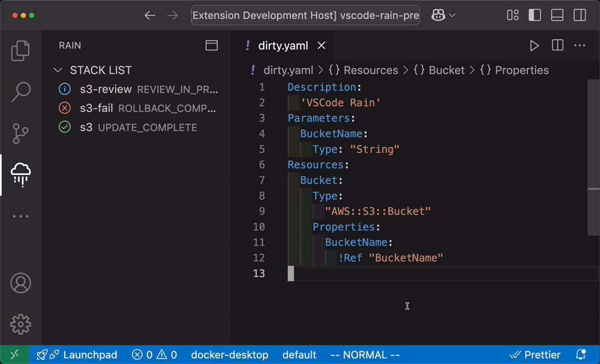Click Launchpad in the status bar

77,355
